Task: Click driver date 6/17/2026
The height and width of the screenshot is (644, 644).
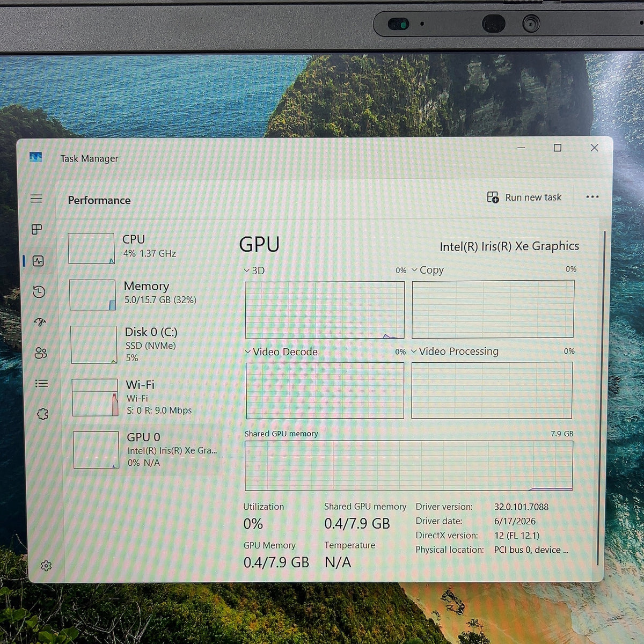Action: [515, 521]
